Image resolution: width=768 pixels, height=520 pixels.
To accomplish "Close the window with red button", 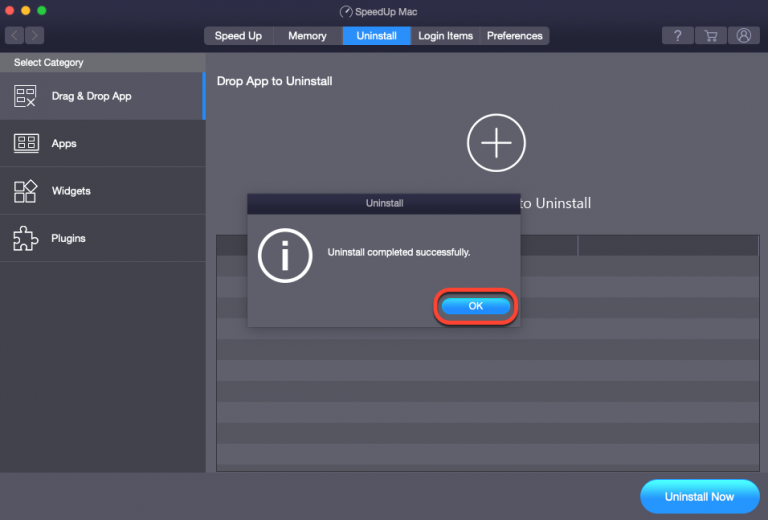I will coord(10,10).
